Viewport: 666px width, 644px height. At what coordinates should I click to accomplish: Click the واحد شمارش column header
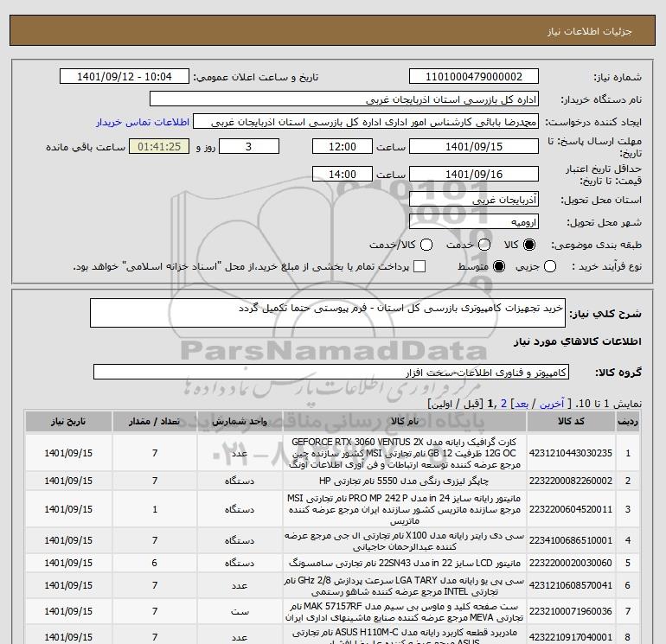pyautogui.click(x=240, y=421)
